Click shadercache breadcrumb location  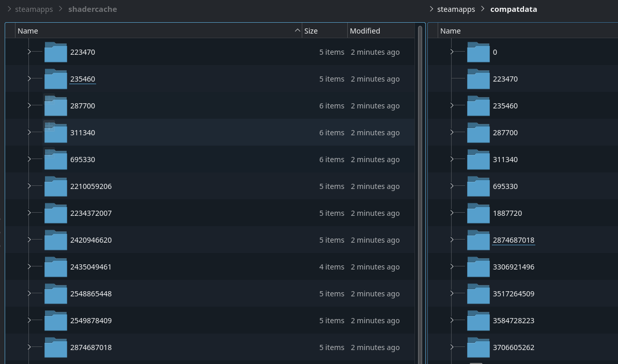pyautogui.click(x=92, y=9)
